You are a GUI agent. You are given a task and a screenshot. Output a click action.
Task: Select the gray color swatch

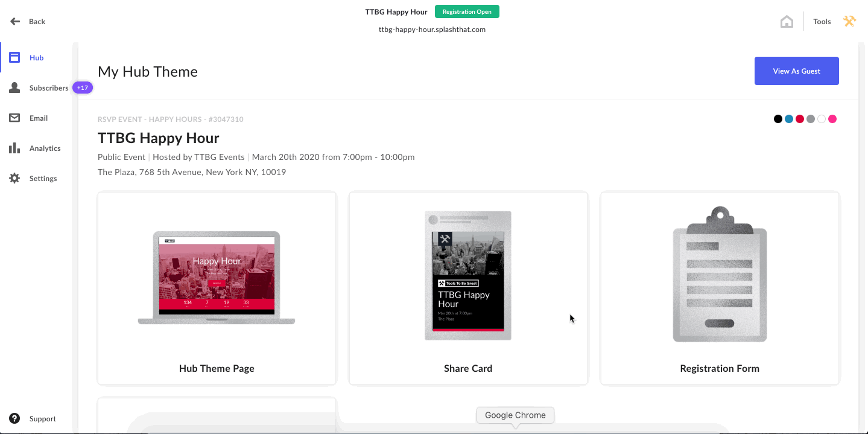(811, 119)
